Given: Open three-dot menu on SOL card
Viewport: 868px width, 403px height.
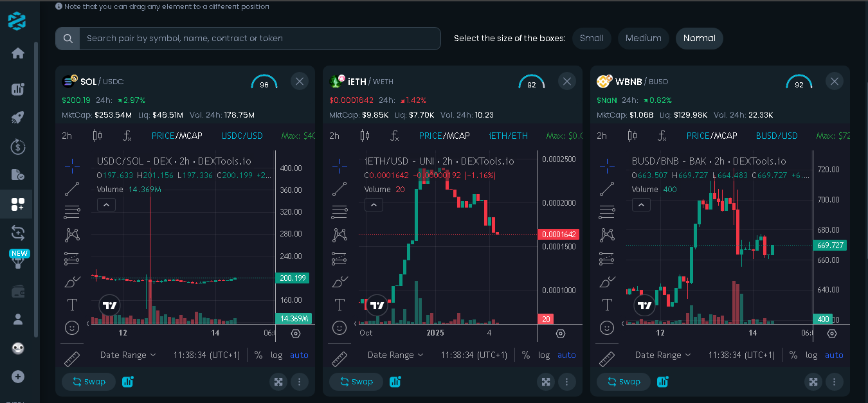Looking at the screenshot, I should (299, 382).
